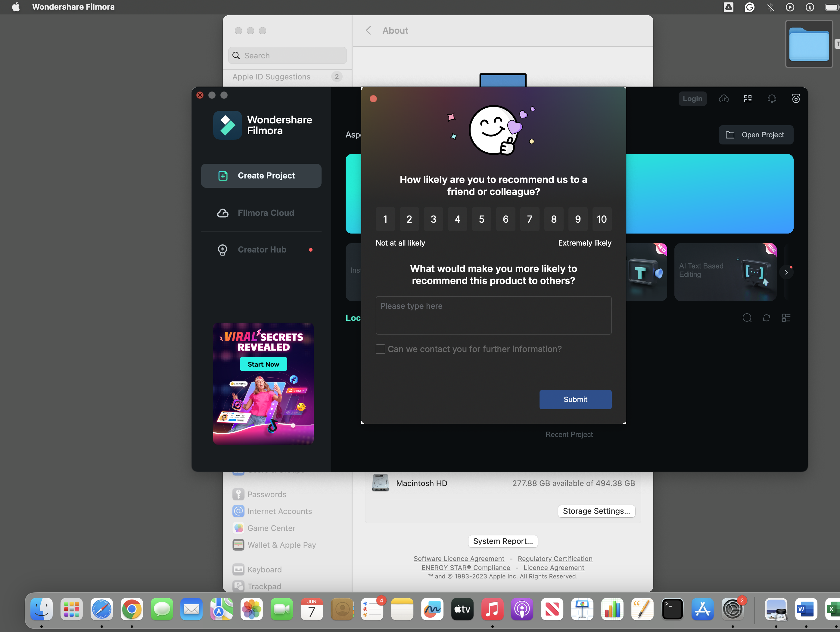840x632 pixels.
Task: Open Game Center in System Settings
Action: click(264, 528)
